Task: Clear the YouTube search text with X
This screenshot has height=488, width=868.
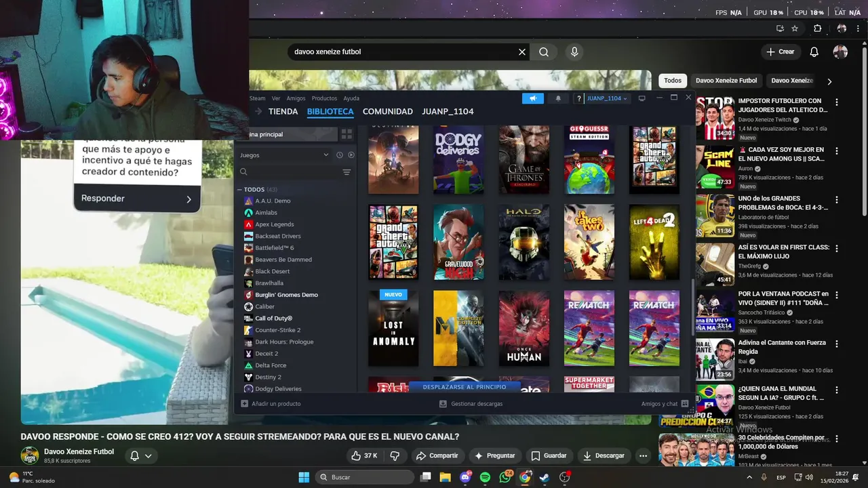Action: coord(522,52)
